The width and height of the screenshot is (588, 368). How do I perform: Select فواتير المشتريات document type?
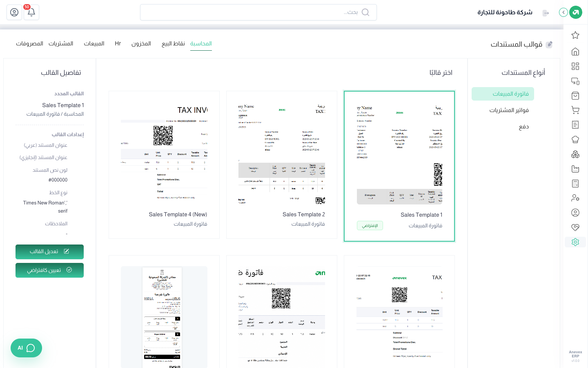click(x=509, y=110)
